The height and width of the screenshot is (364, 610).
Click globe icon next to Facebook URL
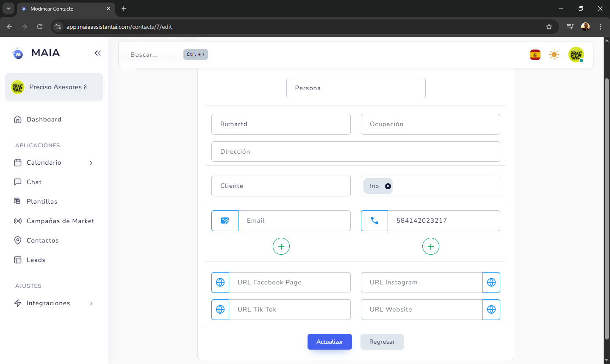point(220,282)
